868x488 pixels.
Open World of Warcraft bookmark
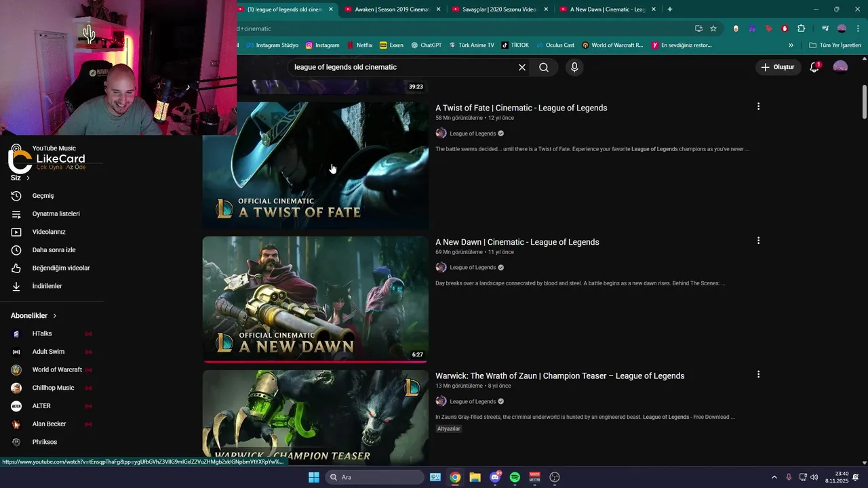(612, 45)
